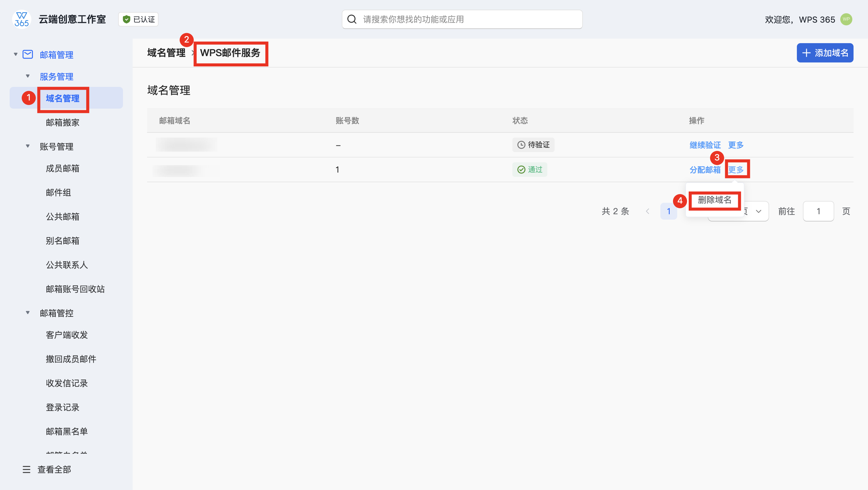Viewport: 868px width, 490px height.
Task: Click the green verified shield badge
Action: (x=126, y=19)
